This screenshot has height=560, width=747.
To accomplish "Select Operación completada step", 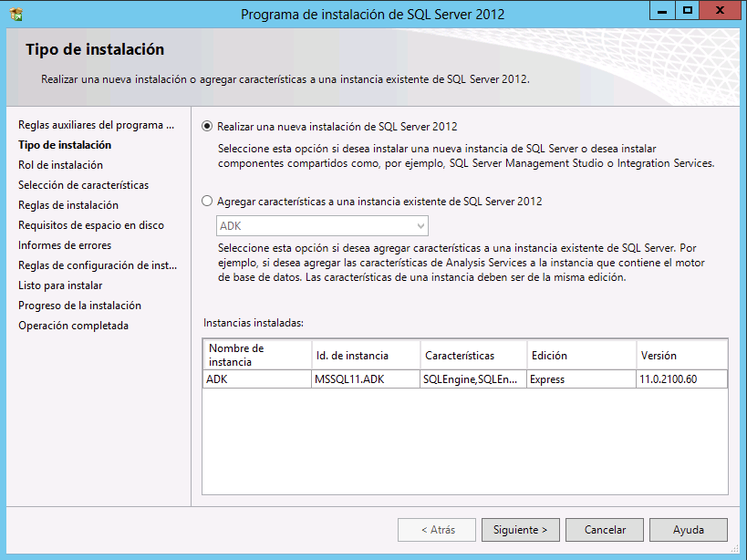I will click(73, 326).
